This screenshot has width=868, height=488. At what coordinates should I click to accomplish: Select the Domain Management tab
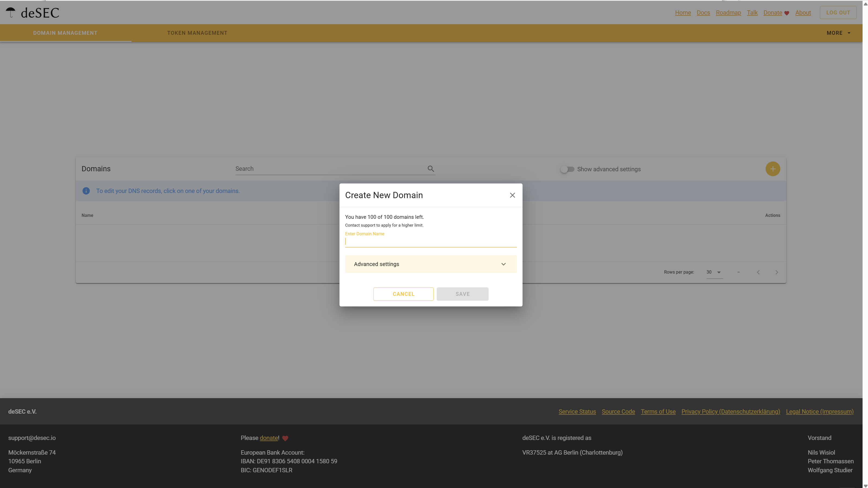pyautogui.click(x=65, y=33)
